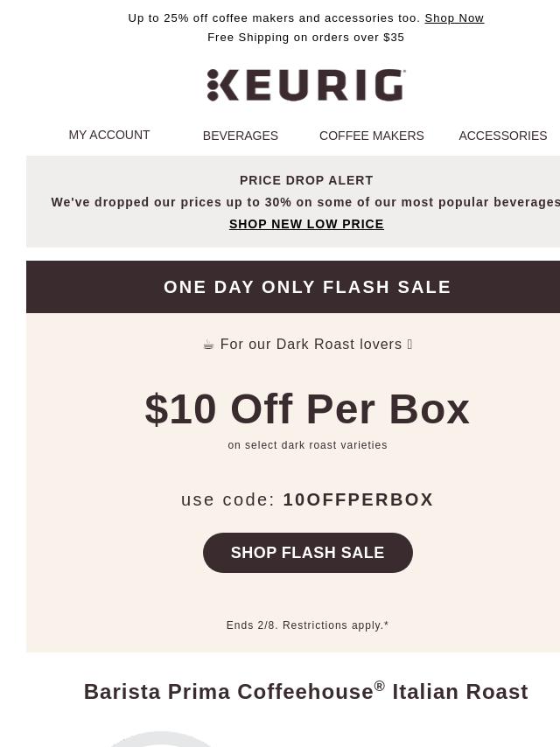Image resolution: width=560 pixels, height=747 pixels.
Task: Open the 'Shop Now' link
Action: (454, 18)
